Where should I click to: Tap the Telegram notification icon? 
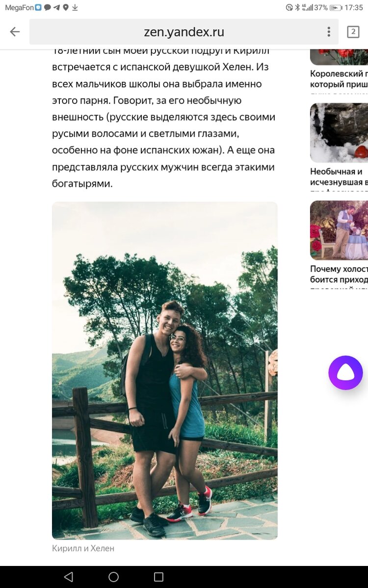57,7
